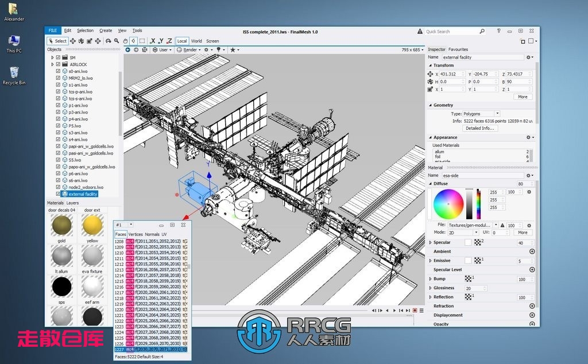Switch to Vertices tab in floating panel
Image resolution: width=588 pixels, height=364 pixels.
tap(136, 234)
